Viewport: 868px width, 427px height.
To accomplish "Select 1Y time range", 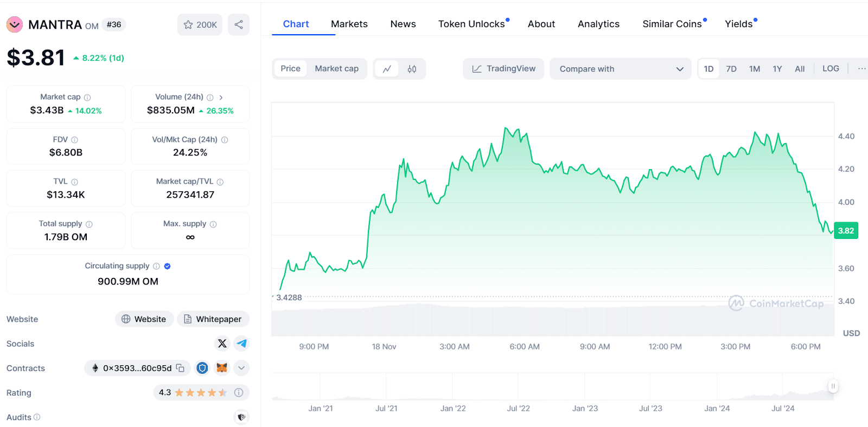I will coord(777,69).
